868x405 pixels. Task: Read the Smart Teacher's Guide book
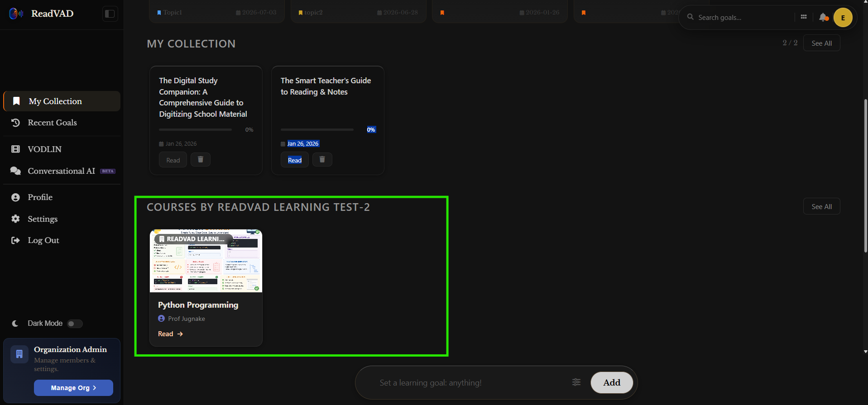pos(295,160)
